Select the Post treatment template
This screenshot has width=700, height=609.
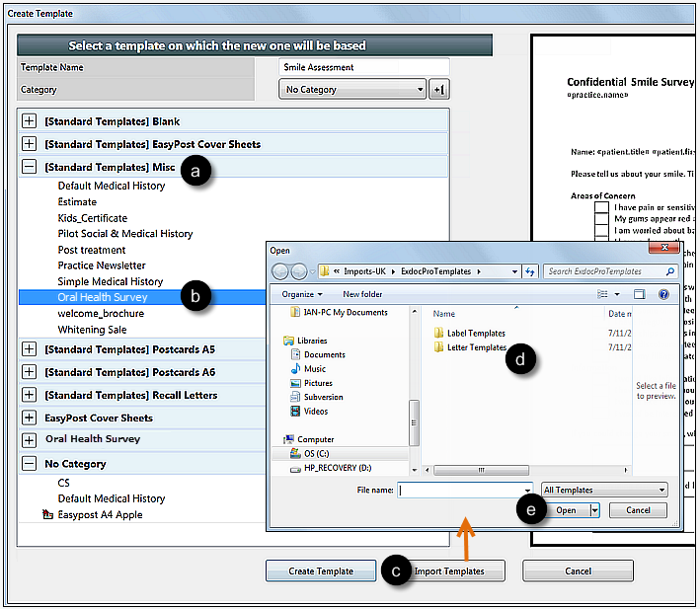tap(92, 250)
